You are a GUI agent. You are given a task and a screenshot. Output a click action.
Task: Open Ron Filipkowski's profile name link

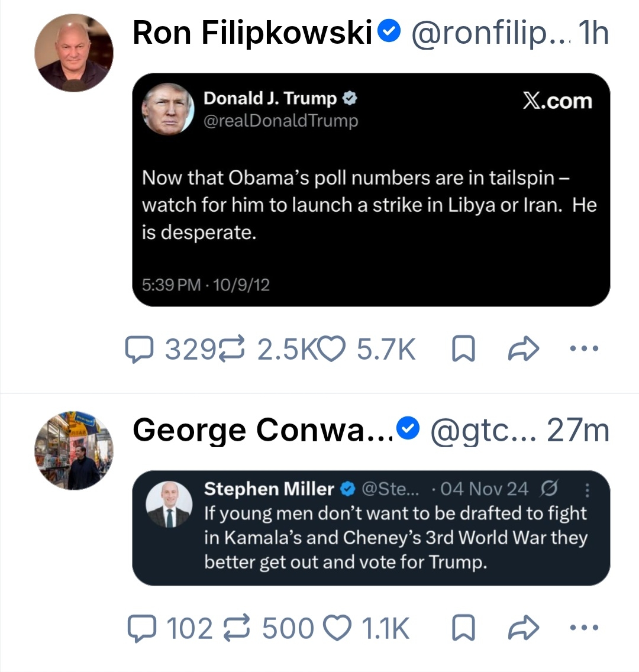click(252, 33)
